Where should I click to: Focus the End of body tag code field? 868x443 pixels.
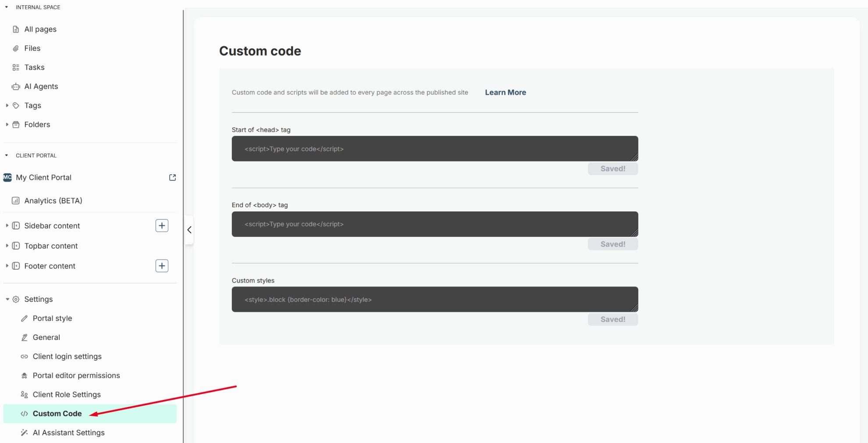[435, 224]
